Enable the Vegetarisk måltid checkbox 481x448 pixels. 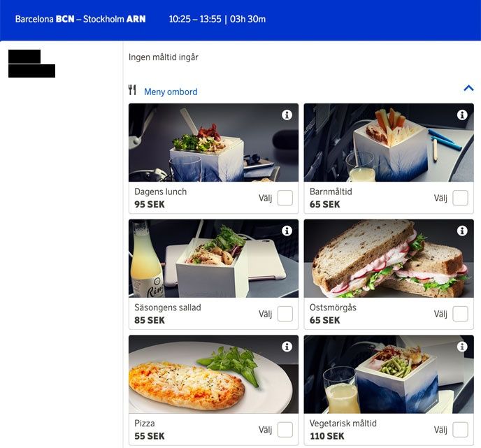pos(460,430)
